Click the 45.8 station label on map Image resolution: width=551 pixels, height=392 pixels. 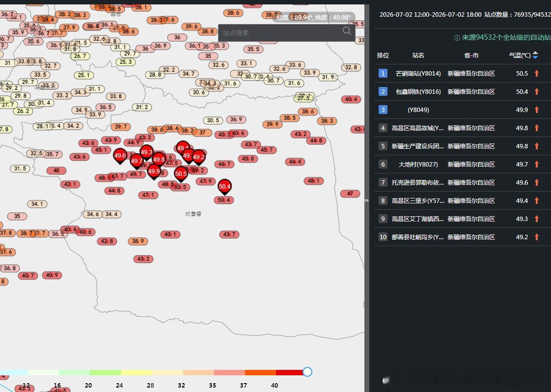pos(248,159)
